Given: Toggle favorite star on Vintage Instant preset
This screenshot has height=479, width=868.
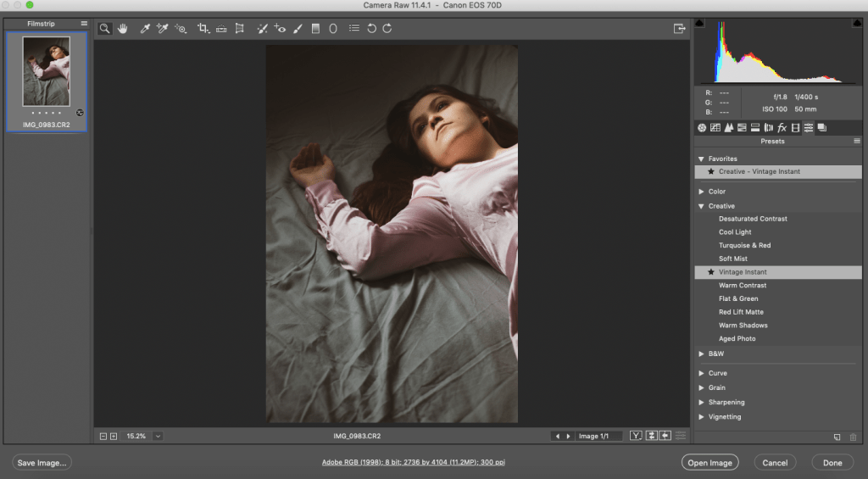Looking at the screenshot, I should pyautogui.click(x=710, y=272).
